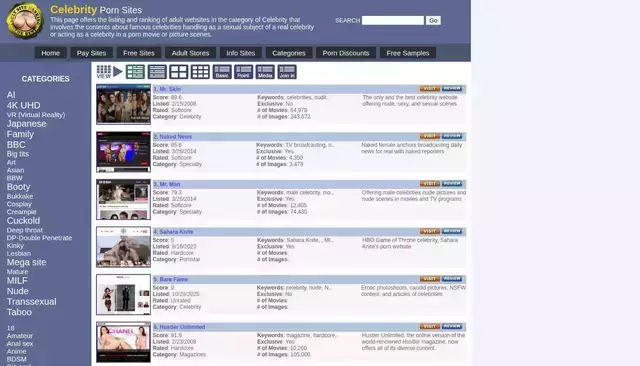Image resolution: width=640 pixels, height=366 pixels.
Task: Open the Free Sites menu tab
Action: pos(139,53)
